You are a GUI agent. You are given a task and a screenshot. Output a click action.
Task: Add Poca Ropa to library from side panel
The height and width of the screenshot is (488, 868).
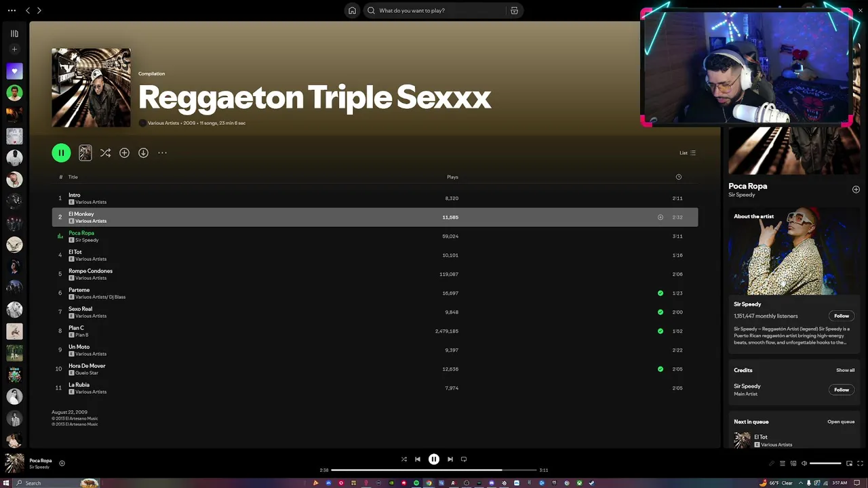(856, 190)
